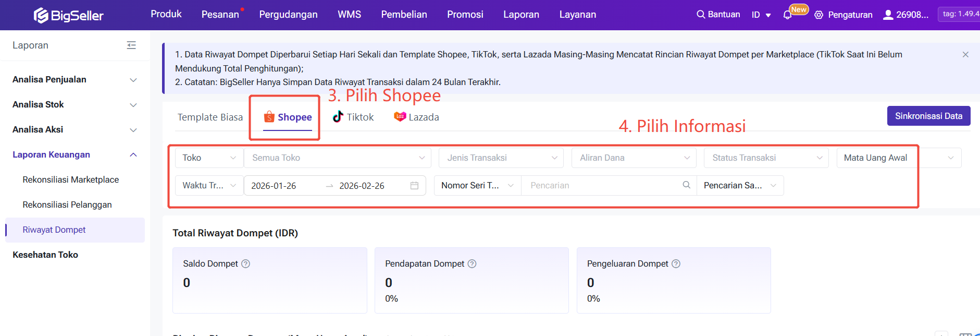The image size is (980, 336).
Task: Click Pengeluaran Dompet help icon
Action: (x=676, y=264)
